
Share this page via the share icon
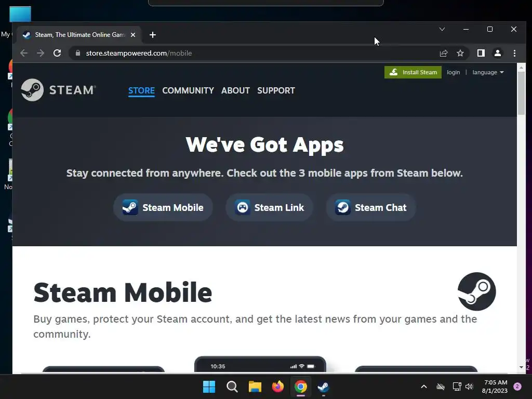[x=444, y=54]
